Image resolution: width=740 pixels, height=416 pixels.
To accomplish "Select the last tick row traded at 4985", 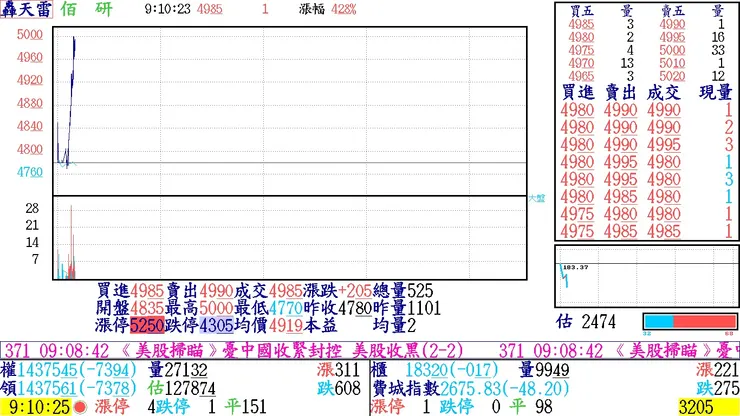I will click(646, 231).
